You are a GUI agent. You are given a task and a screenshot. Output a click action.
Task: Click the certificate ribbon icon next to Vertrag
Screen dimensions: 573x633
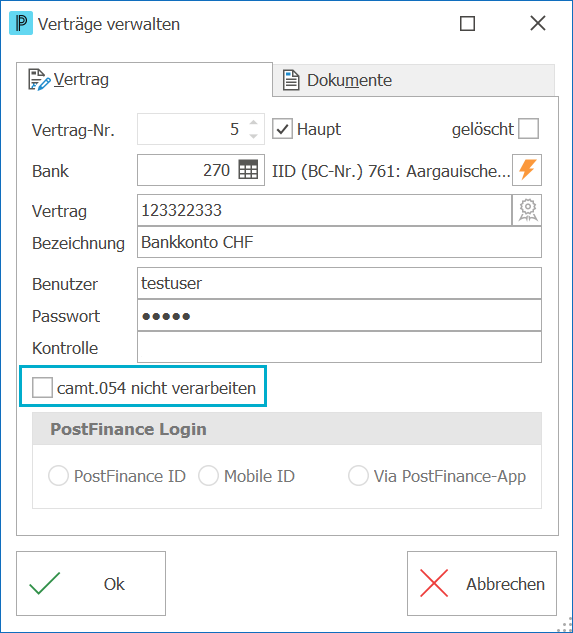pyautogui.click(x=527, y=210)
